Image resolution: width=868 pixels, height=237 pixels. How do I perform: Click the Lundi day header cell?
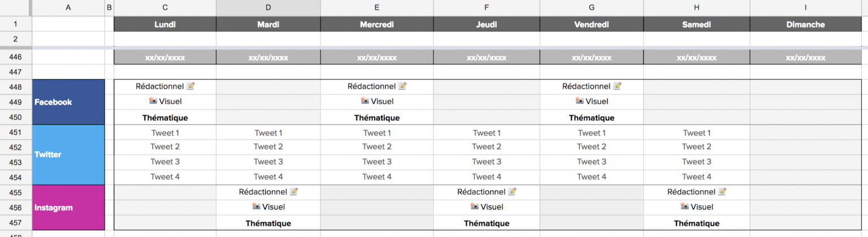point(164,24)
